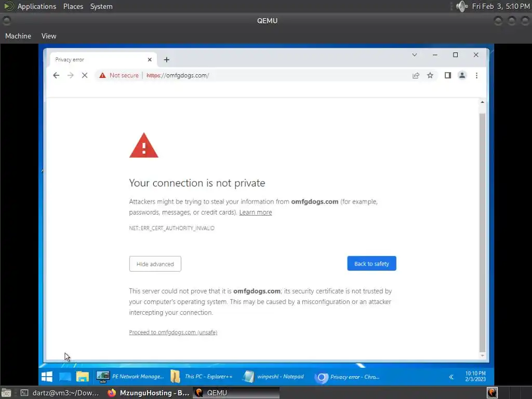532x399 pixels.
Task: Click Chrome's forward navigation arrow
Action: click(71, 75)
